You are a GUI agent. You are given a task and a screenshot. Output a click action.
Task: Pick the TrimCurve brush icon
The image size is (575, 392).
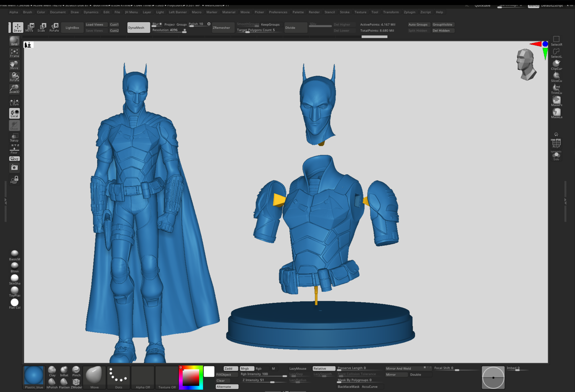tap(556, 89)
